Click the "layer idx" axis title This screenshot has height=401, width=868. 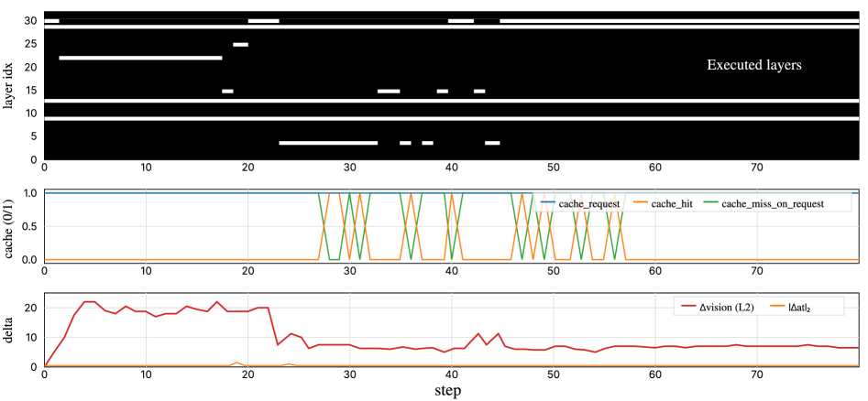(10, 85)
